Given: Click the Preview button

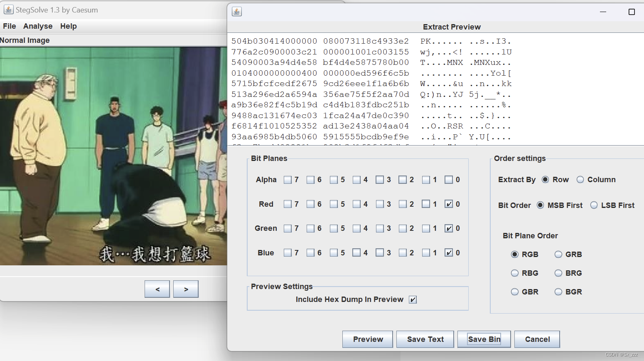Looking at the screenshot, I should coord(368,339).
